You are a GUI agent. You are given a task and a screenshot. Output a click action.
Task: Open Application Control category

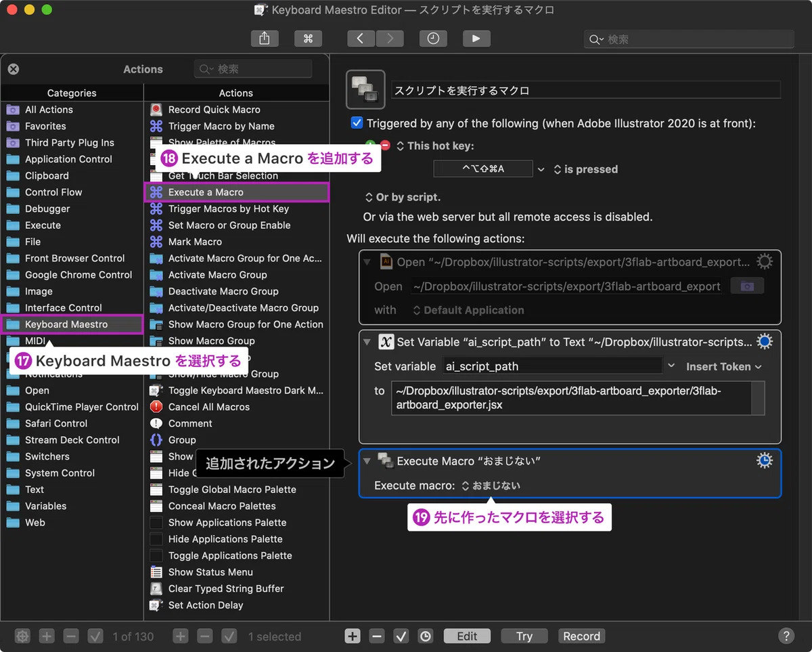tap(72, 159)
